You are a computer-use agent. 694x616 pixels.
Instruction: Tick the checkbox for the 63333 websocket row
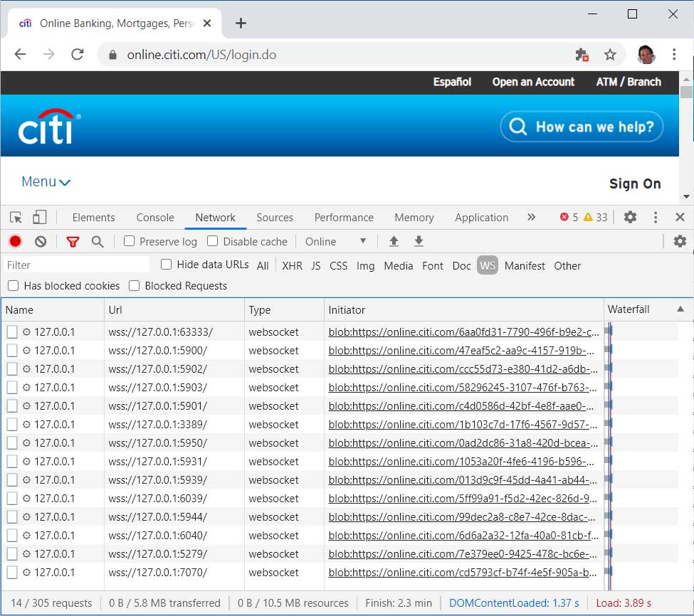pyautogui.click(x=12, y=332)
